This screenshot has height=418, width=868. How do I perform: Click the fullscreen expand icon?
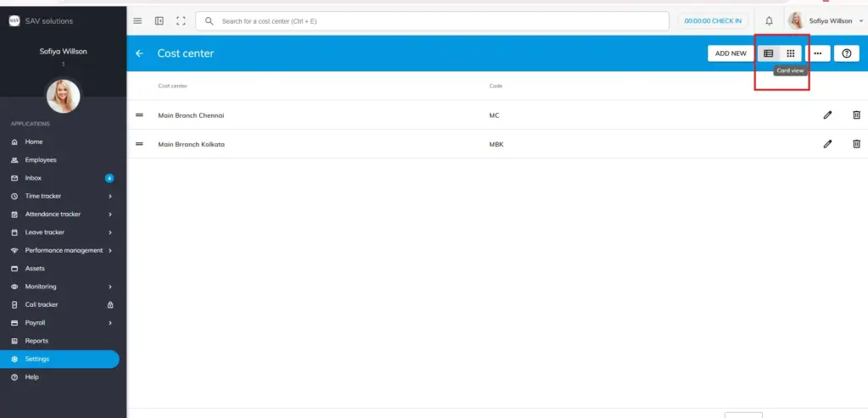click(x=181, y=20)
